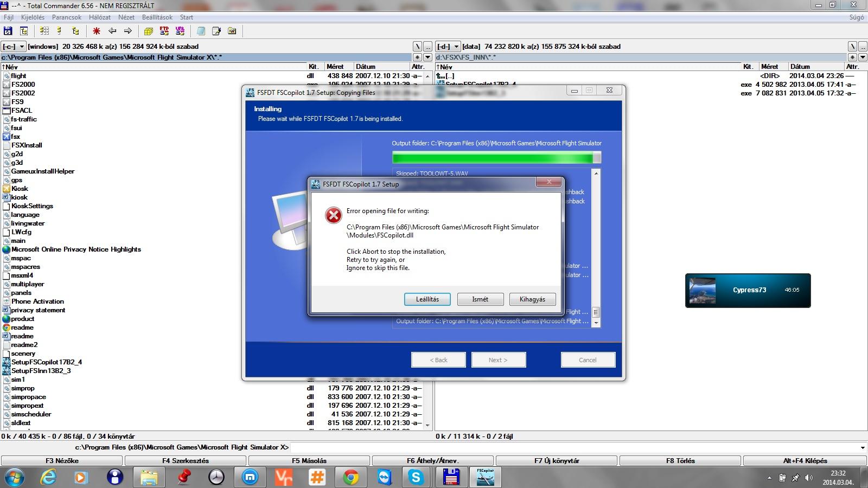The image size is (868, 488).
Task: Select SetupFSCopilot17B2_4 in left panel
Action: point(47,362)
